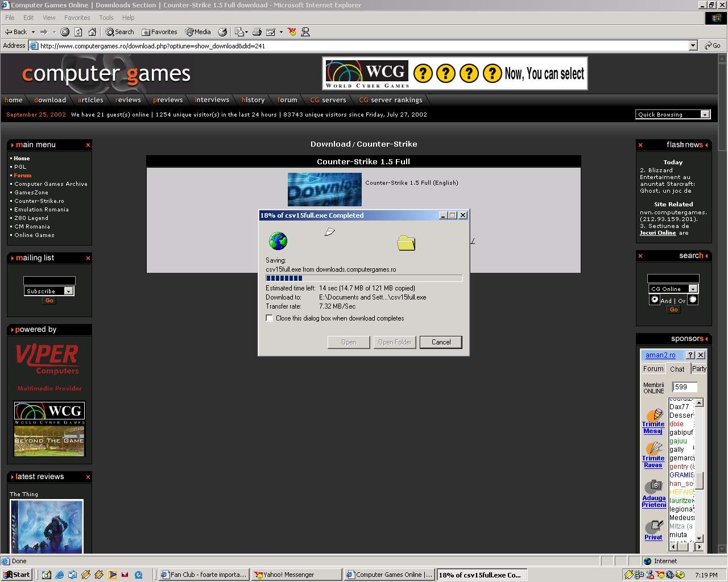Select the And radio button in search
The height and width of the screenshot is (582, 728).
point(655,300)
